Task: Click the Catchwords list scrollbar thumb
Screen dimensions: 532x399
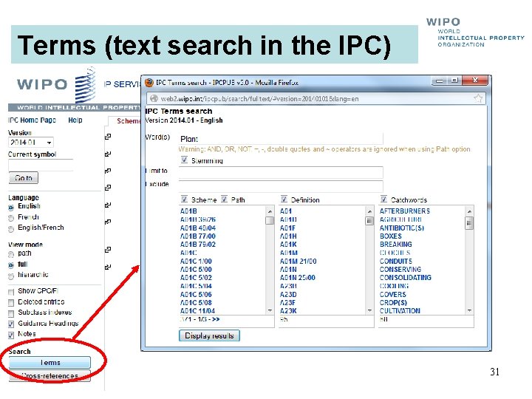Action: tap(469, 223)
